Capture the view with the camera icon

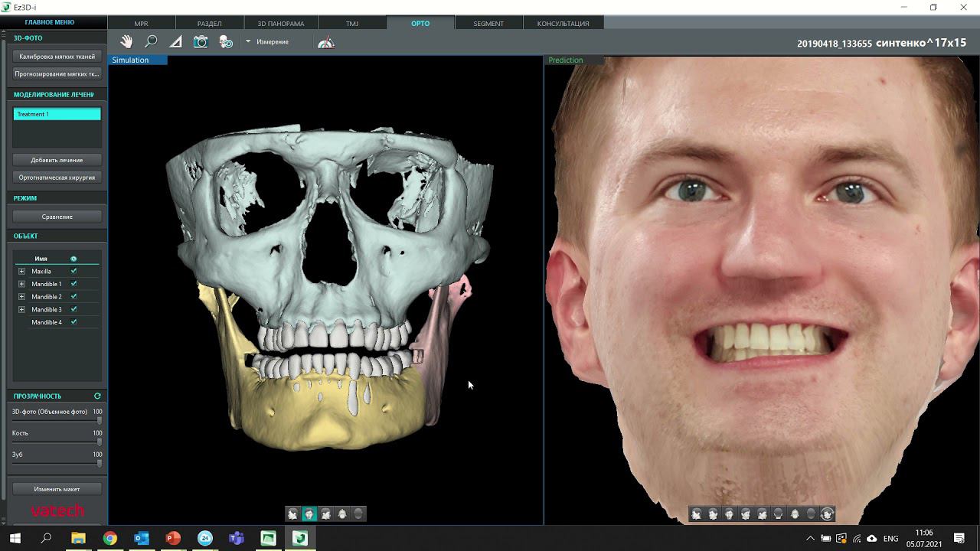tap(201, 42)
